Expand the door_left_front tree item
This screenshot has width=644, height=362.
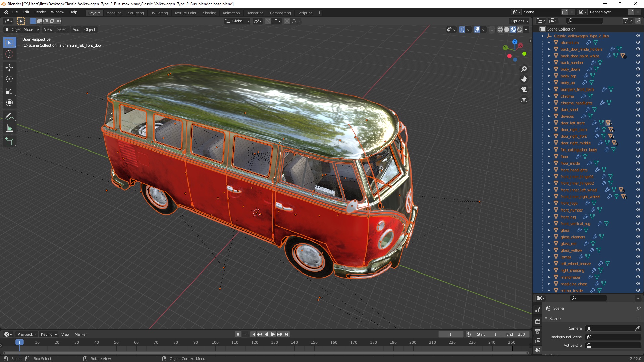(x=549, y=123)
